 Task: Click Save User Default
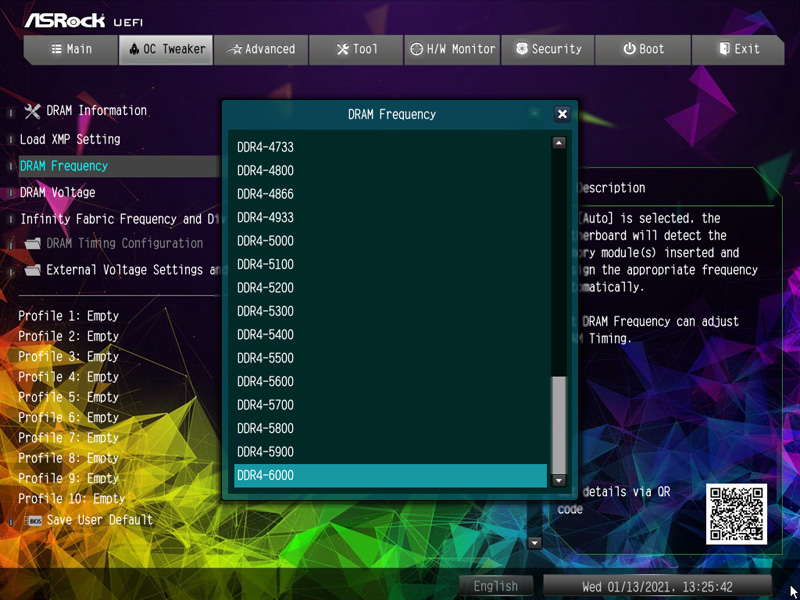99,520
